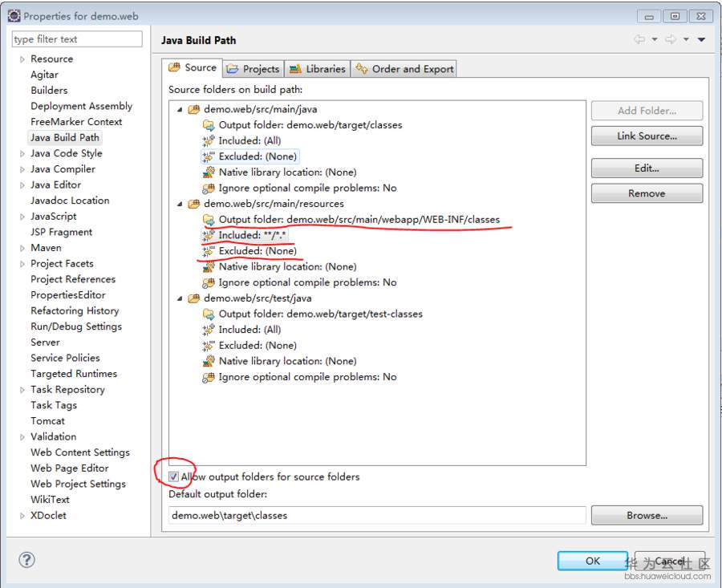The image size is (722, 588).
Task: Click output folder icon for WEB-INF/classes entry
Action: coord(209,219)
